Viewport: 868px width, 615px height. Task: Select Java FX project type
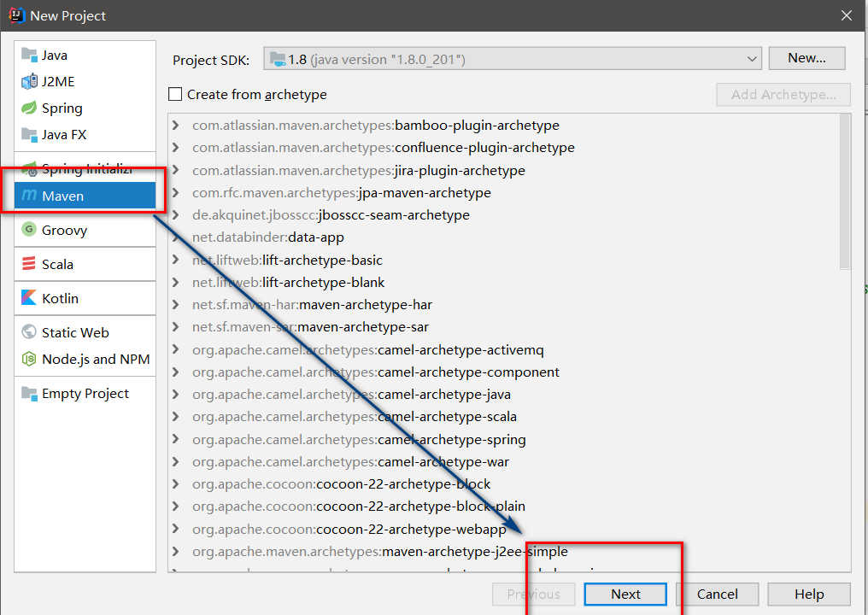coord(85,134)
